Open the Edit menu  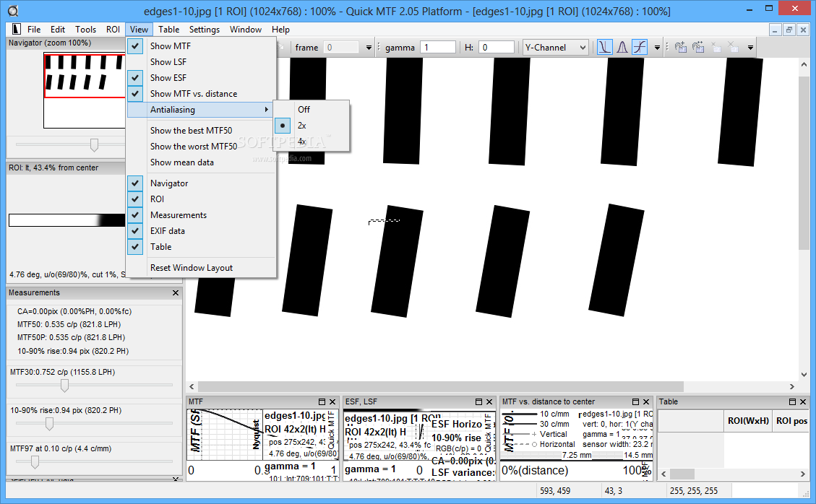[58, 29]
